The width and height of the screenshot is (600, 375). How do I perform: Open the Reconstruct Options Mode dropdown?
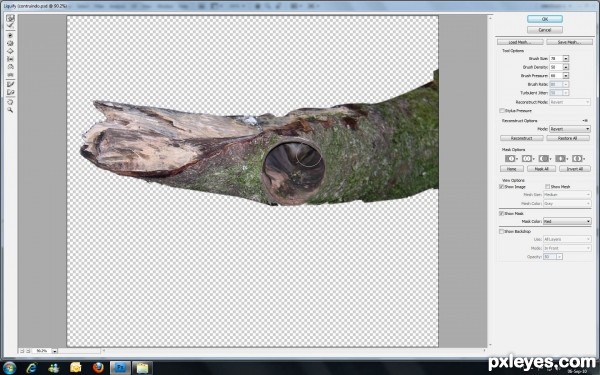point(570,129)
